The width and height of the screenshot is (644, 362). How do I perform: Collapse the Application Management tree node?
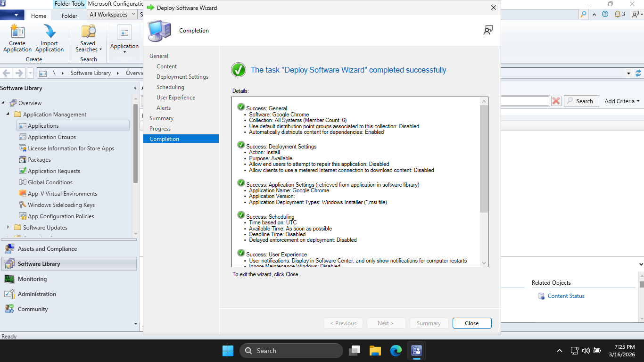8,115
